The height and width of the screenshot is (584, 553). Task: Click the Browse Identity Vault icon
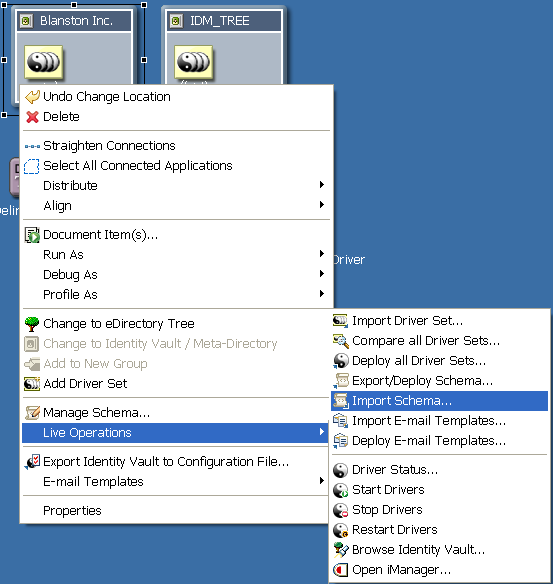(x=340, y=550)
